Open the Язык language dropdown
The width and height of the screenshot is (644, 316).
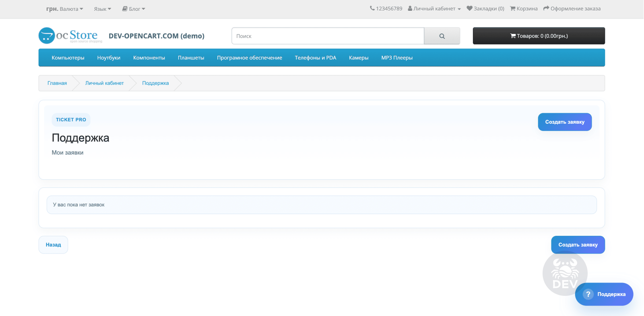[103, 9]
